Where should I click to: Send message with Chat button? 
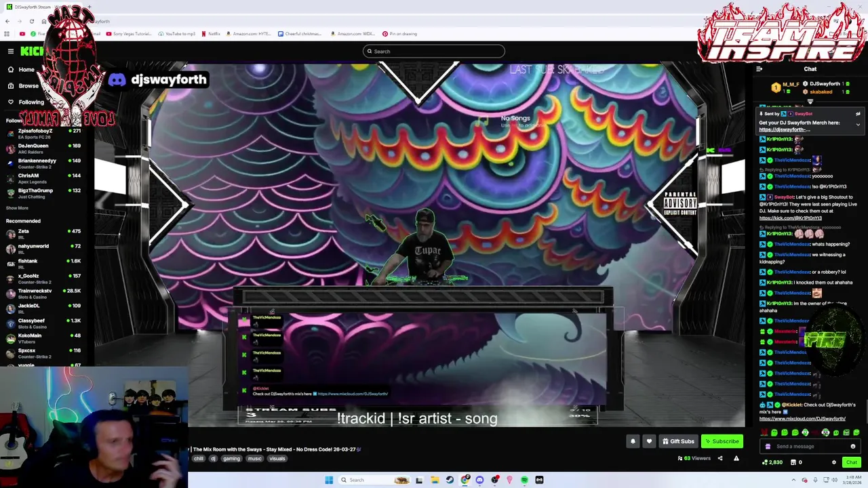pyautogui.click(x=852, y=462)
